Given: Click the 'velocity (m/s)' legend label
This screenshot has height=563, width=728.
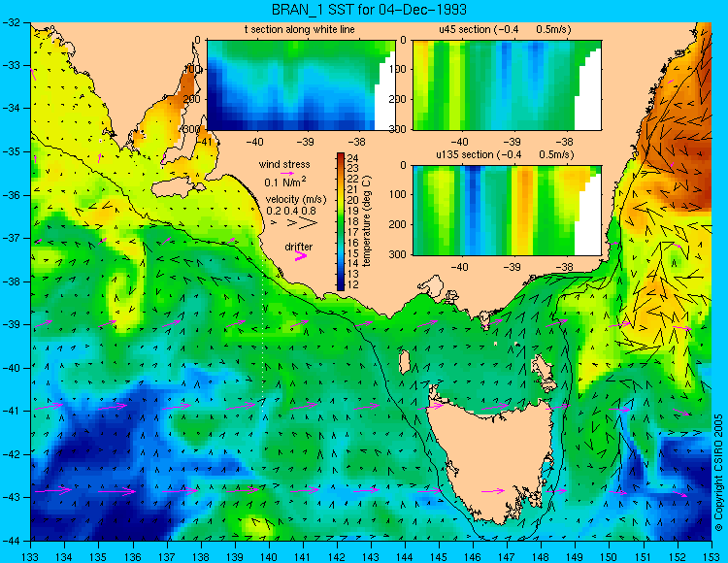Looking at the screenshot, I should 296,200.
